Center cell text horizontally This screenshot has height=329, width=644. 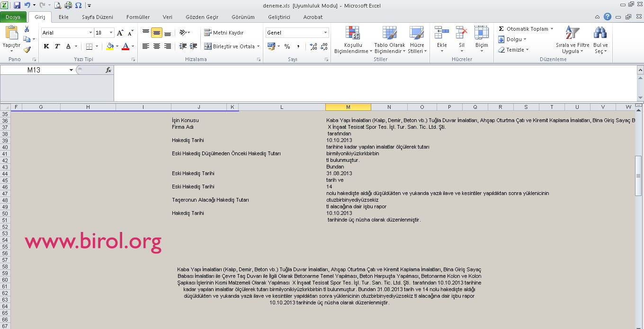[157, 46]
